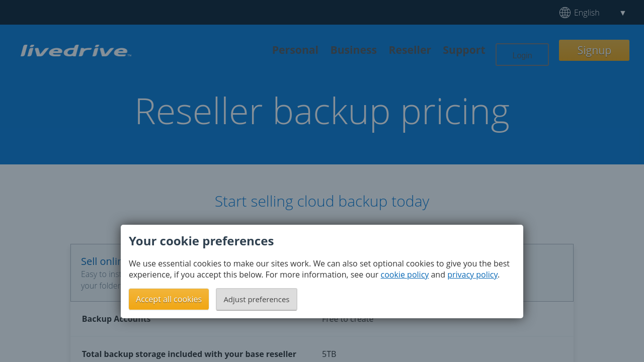Go to the Reseller navigation item
This screenshot has height=362, width=644.
click(x=410, y=50)
